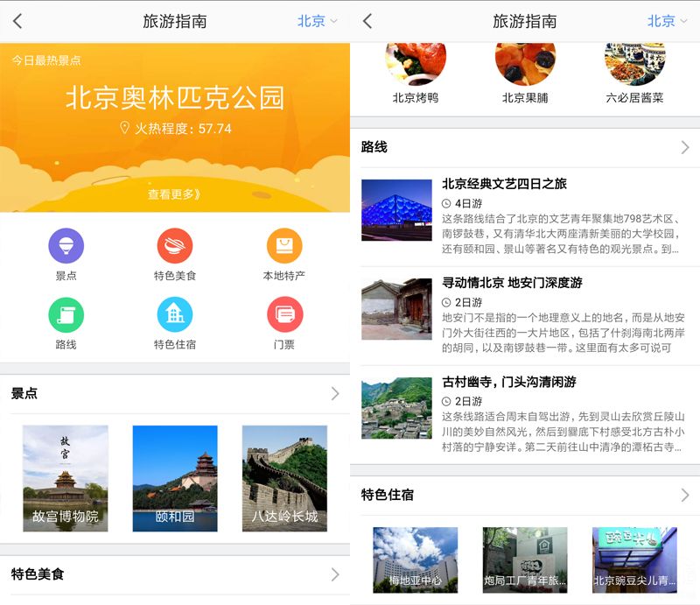Tap the back arrow on the left screen
This screenshot has width=700, height=605.
[18, 20]
